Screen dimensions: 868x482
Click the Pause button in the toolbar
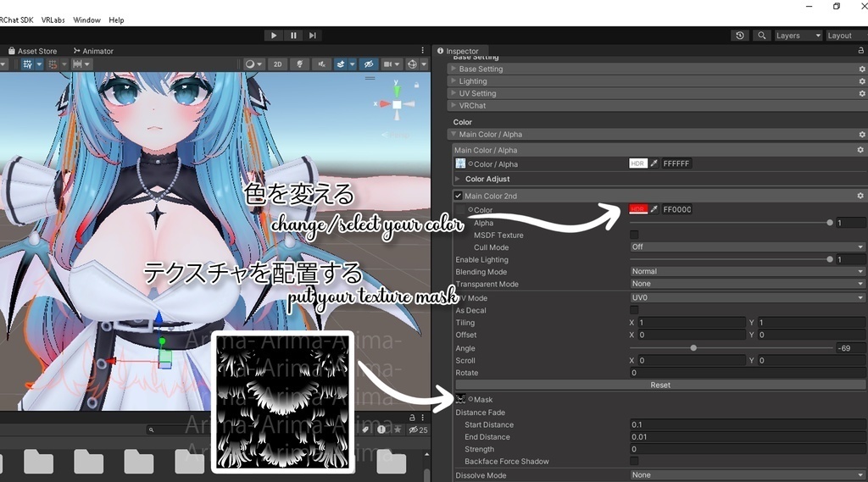[x=293, y=35]
